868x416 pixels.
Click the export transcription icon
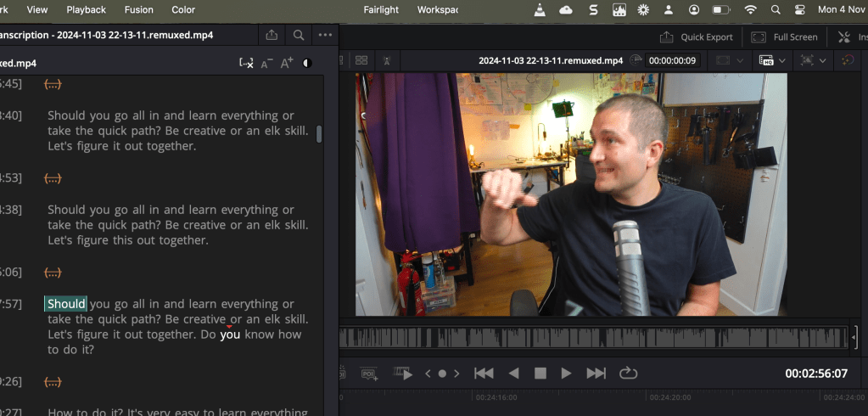click(x=272, y=36)
